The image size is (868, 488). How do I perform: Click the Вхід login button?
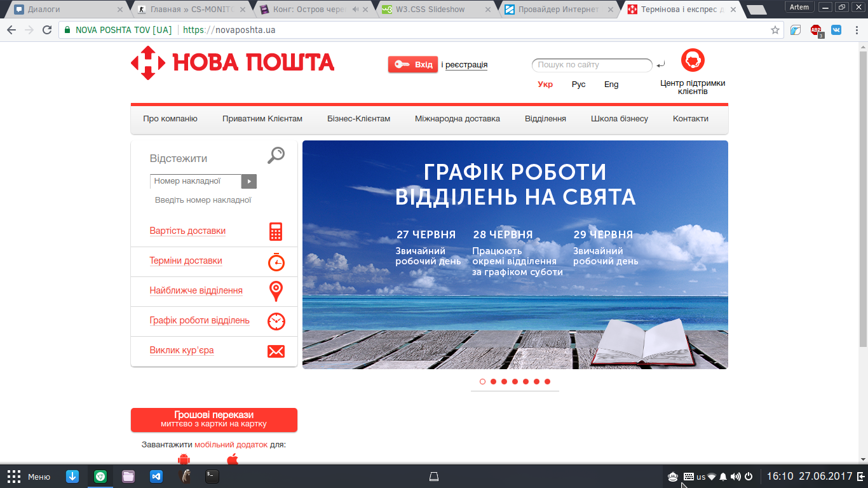click(x=413, y=65)
